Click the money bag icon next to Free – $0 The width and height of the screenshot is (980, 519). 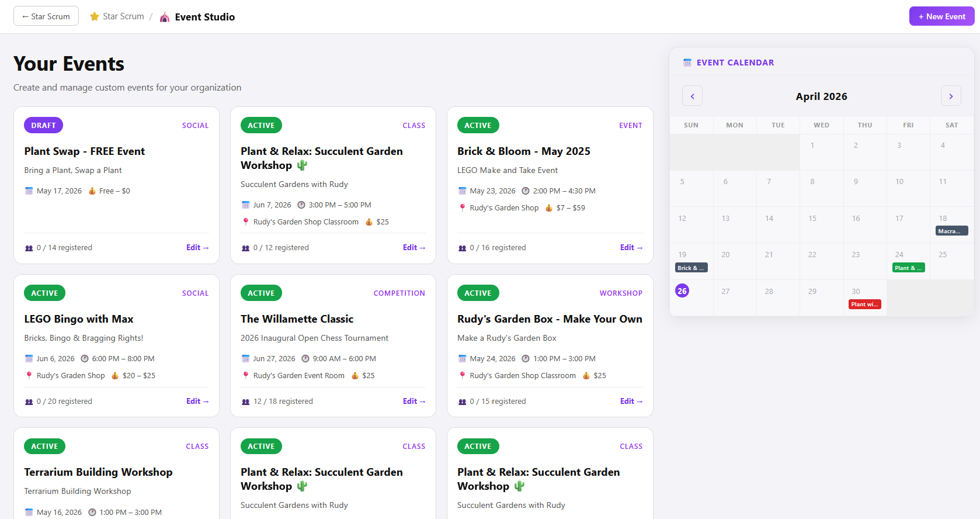tap(92, 191)
